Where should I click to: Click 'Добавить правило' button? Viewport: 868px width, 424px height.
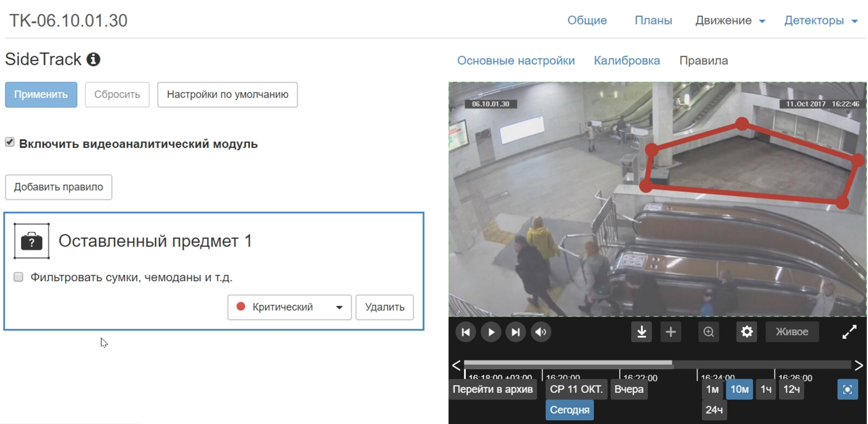pos(58,187)
